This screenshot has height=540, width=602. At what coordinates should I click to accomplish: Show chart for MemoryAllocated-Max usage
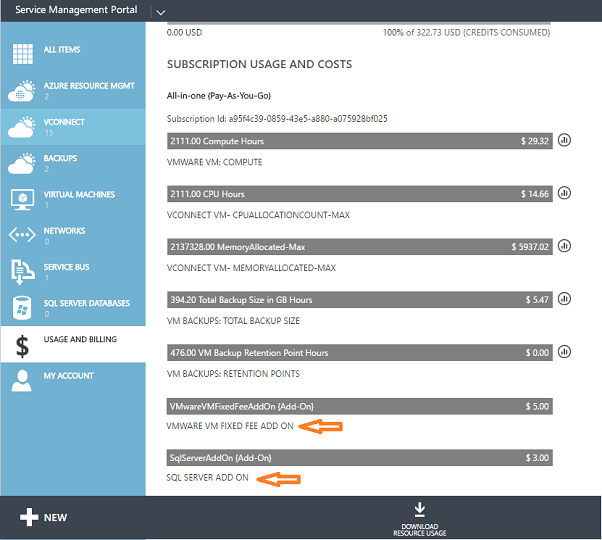(564, 246)
